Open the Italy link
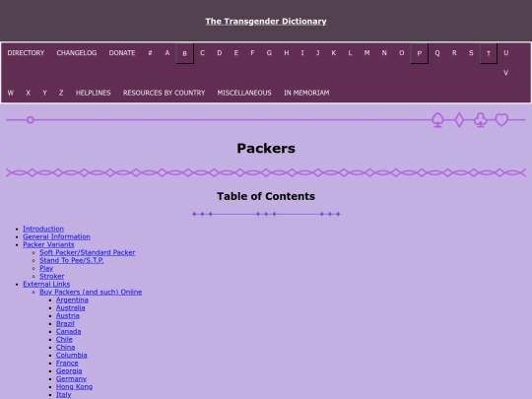This screenshot has height=399, width=532. pyautogui.click(x=63, y=395)
